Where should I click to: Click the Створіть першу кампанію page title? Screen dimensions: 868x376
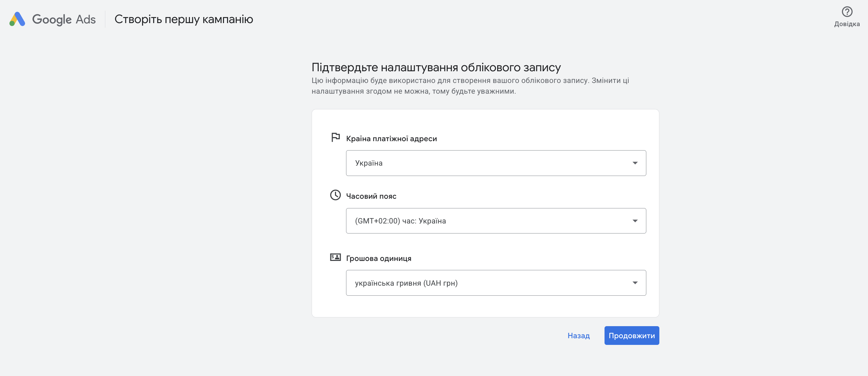[184, 19]
